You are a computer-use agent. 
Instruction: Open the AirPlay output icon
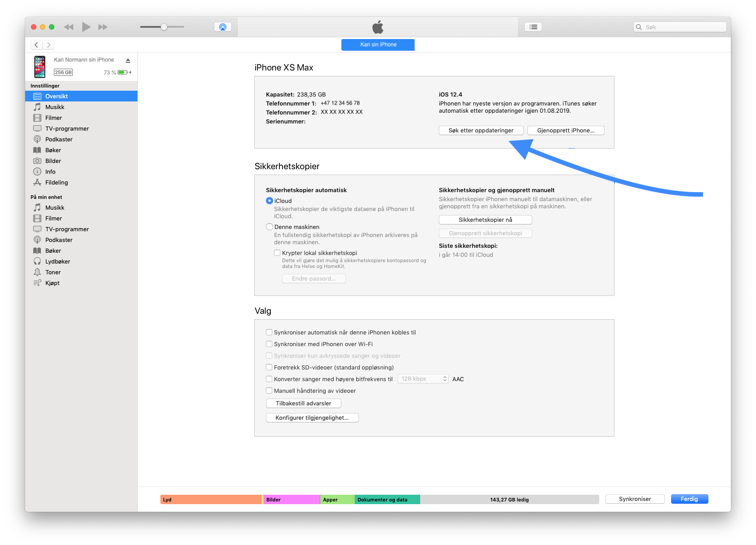click(x=223, y=27)
